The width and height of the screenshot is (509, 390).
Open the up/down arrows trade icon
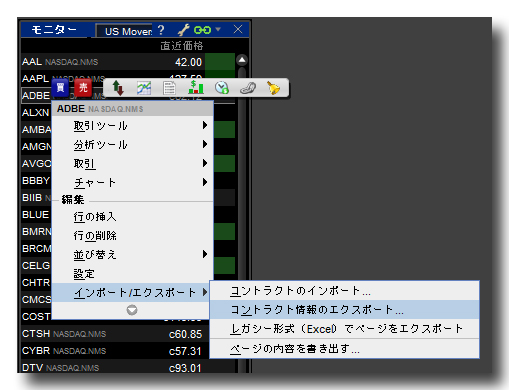(118, 88)
